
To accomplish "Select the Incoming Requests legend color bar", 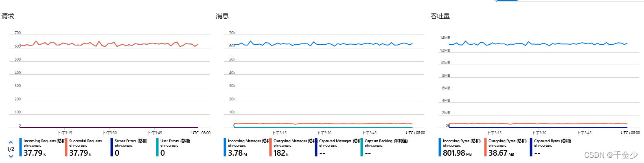I will tap(20, 147).
